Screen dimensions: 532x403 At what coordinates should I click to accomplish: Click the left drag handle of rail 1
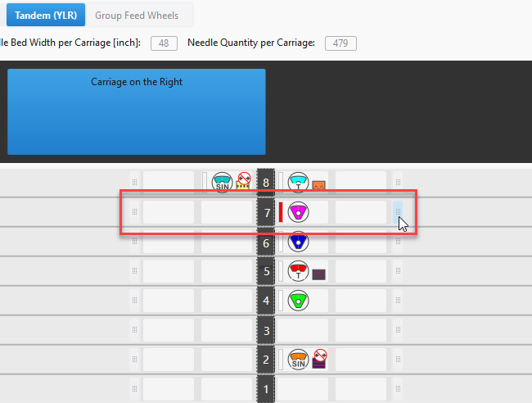click(134, 388)
